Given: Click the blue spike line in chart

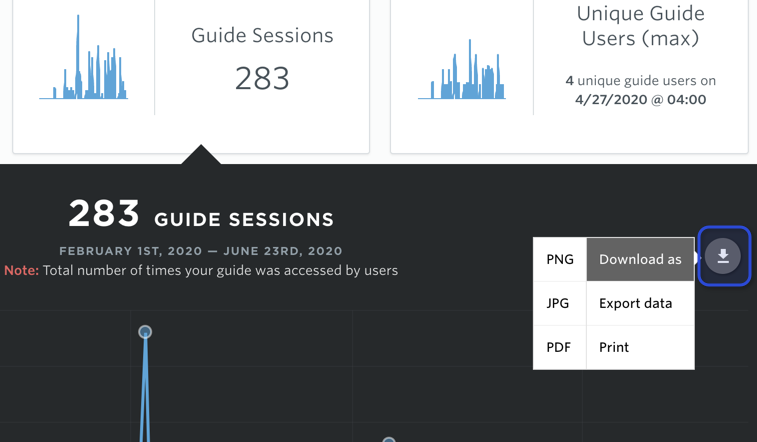Looking at the screenshot, I should [145, 388].
